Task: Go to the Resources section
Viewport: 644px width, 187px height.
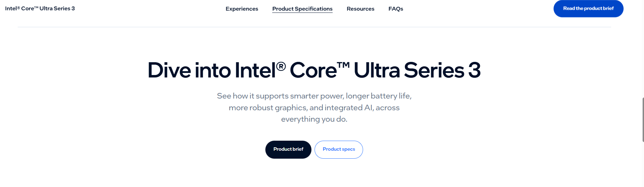Action: [360, 9]
